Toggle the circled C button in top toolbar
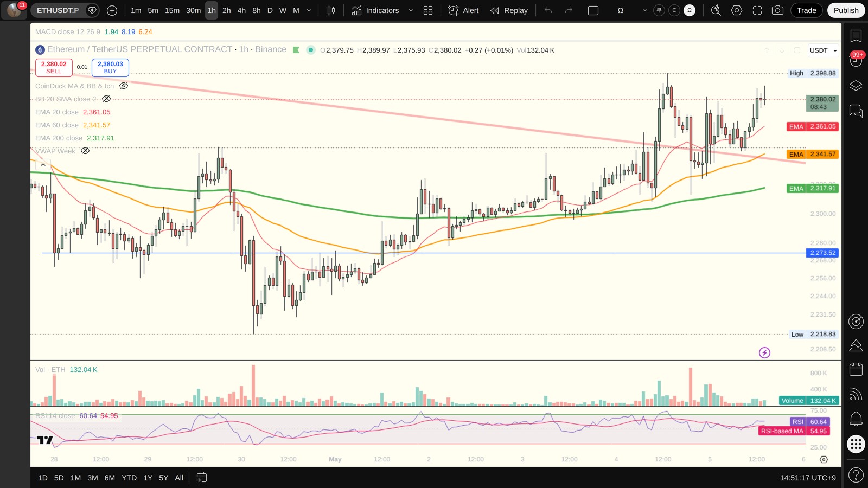868x488 pixels. point(674,10)
